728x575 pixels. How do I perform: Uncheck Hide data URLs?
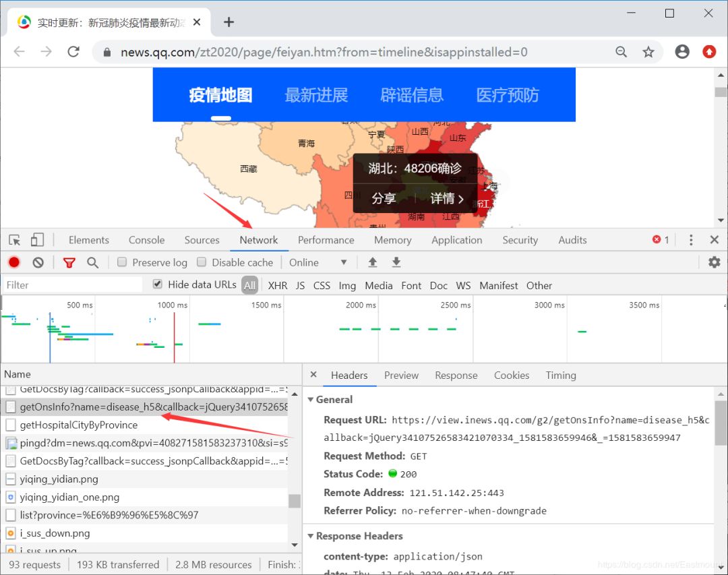coord(157,284)
